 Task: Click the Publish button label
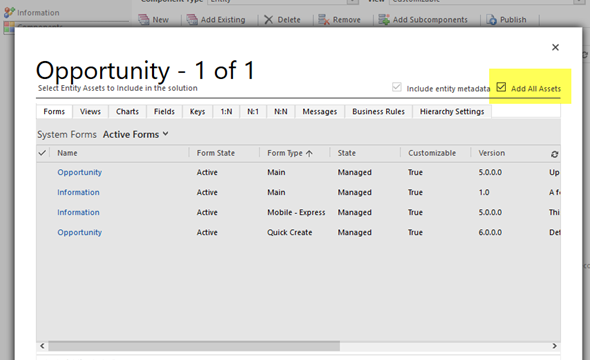(513, 20)
